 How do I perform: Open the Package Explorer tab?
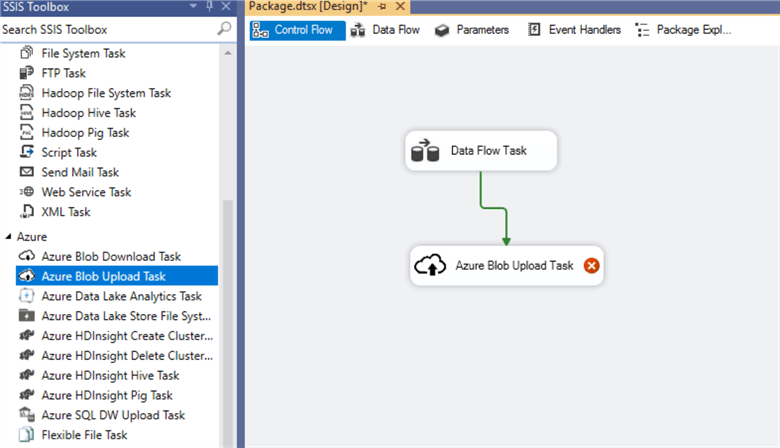coord(683,30)
